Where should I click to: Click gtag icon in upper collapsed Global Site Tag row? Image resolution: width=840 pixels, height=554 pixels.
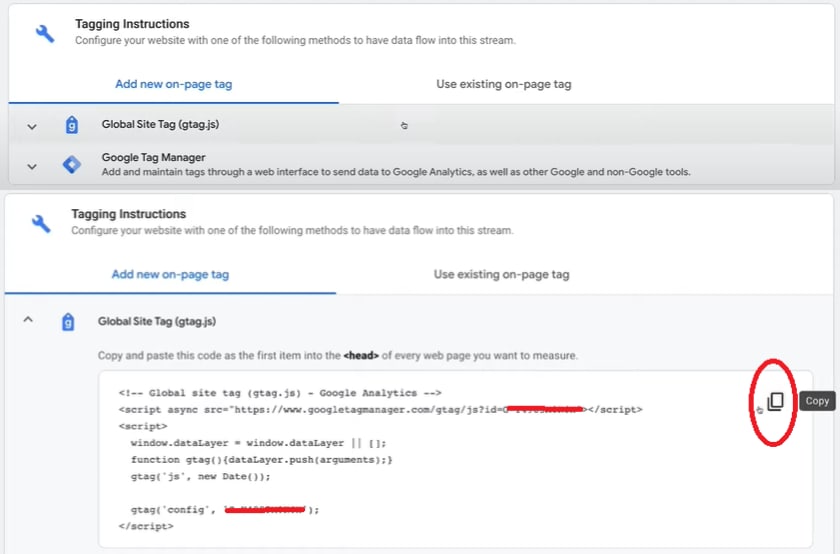(71, 125)
